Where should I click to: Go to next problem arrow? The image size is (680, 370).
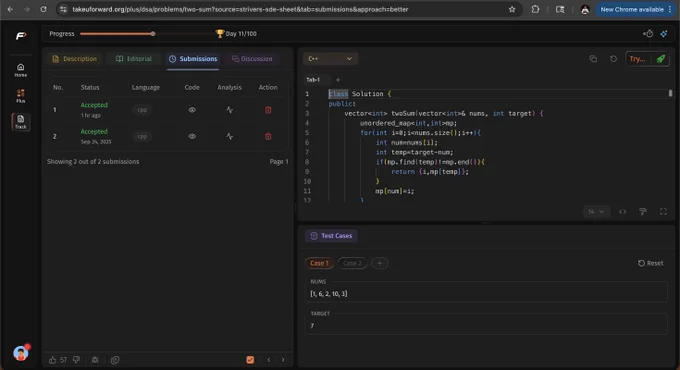tap(283, 360)
